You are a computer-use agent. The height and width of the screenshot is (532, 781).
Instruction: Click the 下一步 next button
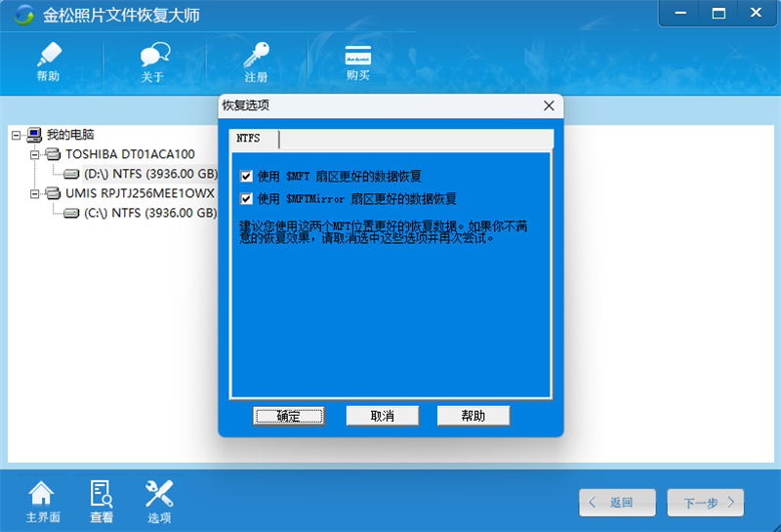coord(706,503)
